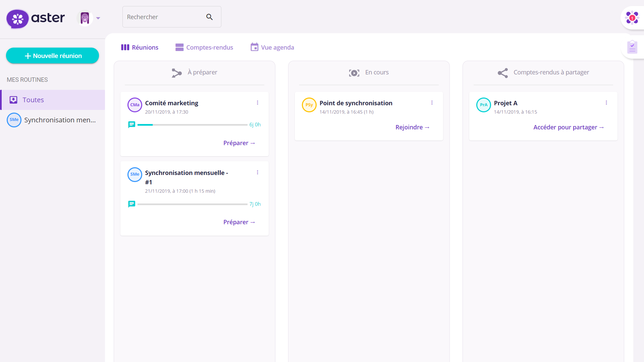Image resolution: width=644 pixels, height=362 pixels.
Task: Select Toutes in the left sidebar
Action: tap(33, 99)
